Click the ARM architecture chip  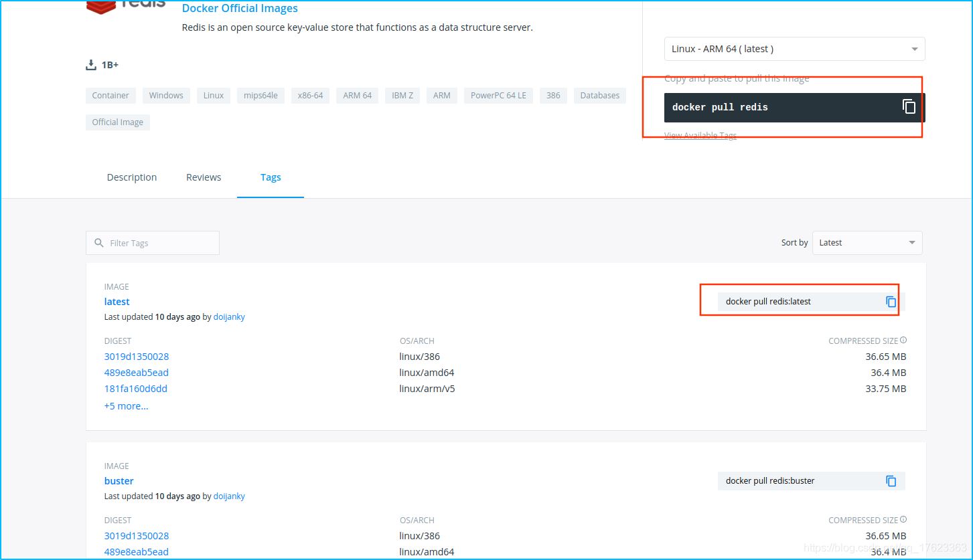pos(442,96)
